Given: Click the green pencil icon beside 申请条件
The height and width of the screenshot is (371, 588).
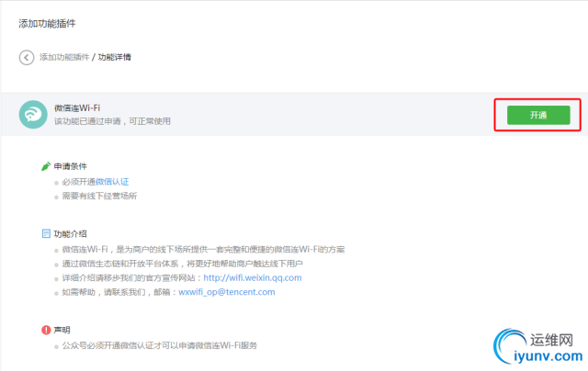Looking at the screenshot, I should point(46,166).
